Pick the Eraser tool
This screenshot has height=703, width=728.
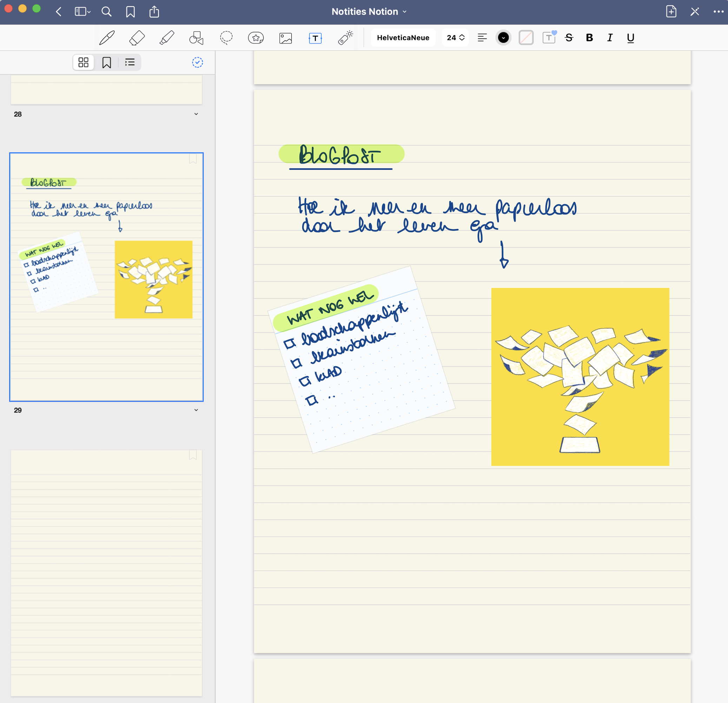pos(136,37)
